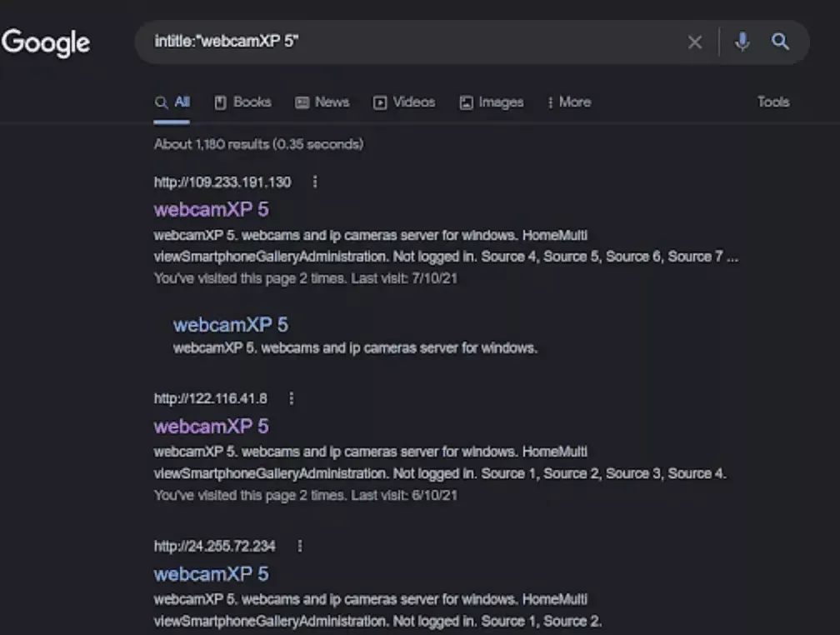This screenshot has height=635, width=840.
Task: Open webcamXP 5 link under 109.233.191.130
Action: click(212, 209)
